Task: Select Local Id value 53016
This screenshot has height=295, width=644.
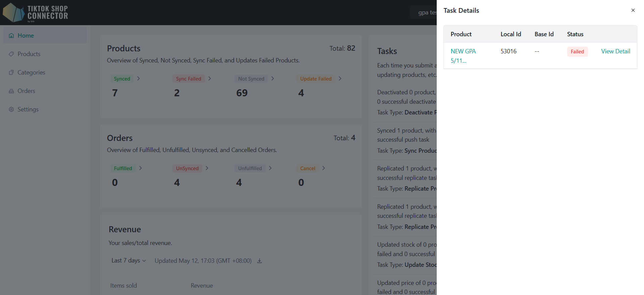Action: coord(508,51)
